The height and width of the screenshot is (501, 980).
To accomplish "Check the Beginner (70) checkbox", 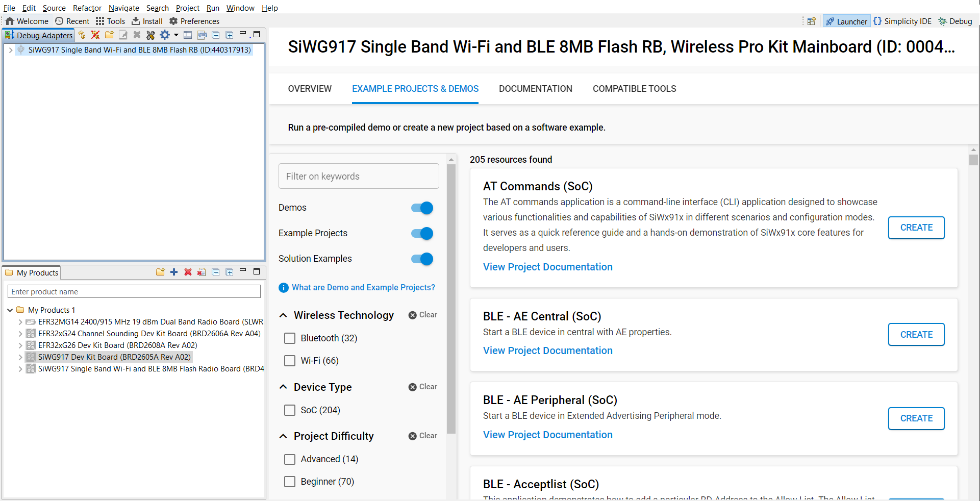I will tap(290, 482).
